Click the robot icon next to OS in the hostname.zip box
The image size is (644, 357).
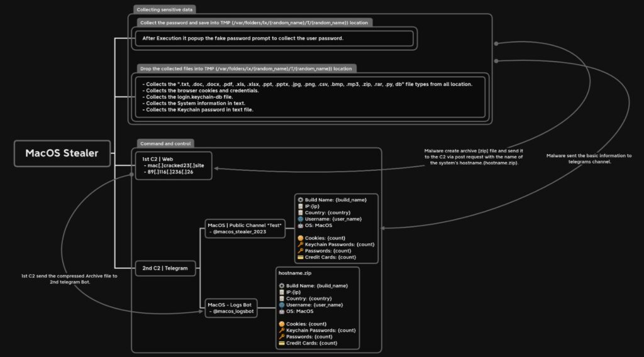pos(281,311)
